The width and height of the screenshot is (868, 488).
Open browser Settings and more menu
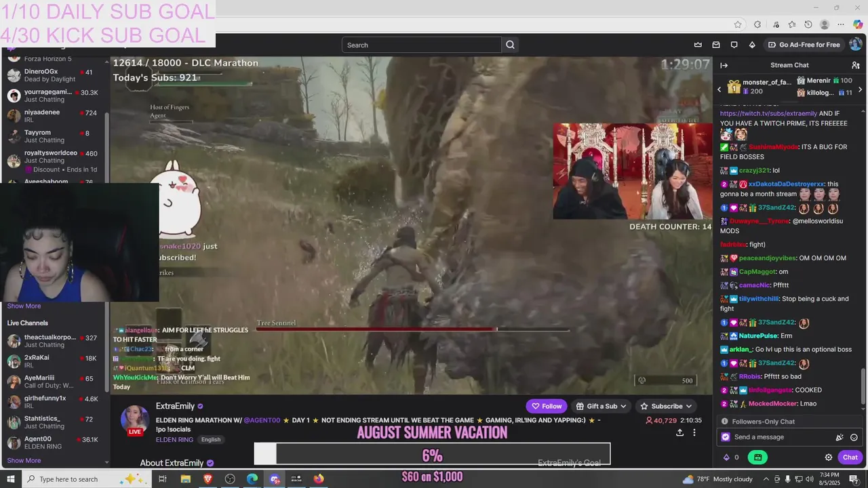(x=841, y=24)
